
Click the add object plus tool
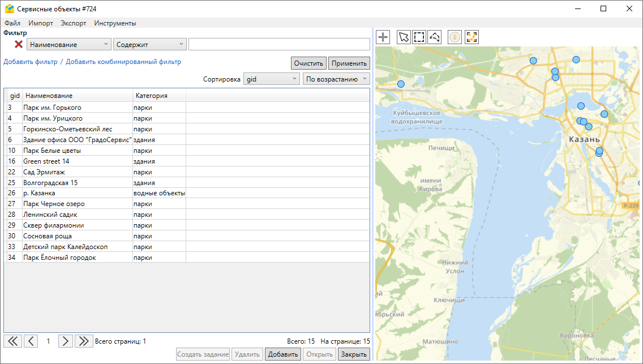pos(383,37)
